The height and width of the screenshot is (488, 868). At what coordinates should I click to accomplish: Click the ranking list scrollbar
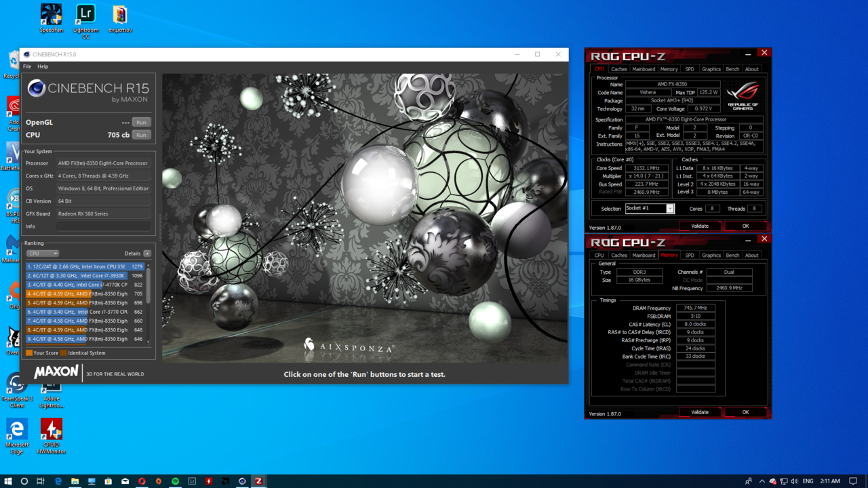click(x=149, y=303)
